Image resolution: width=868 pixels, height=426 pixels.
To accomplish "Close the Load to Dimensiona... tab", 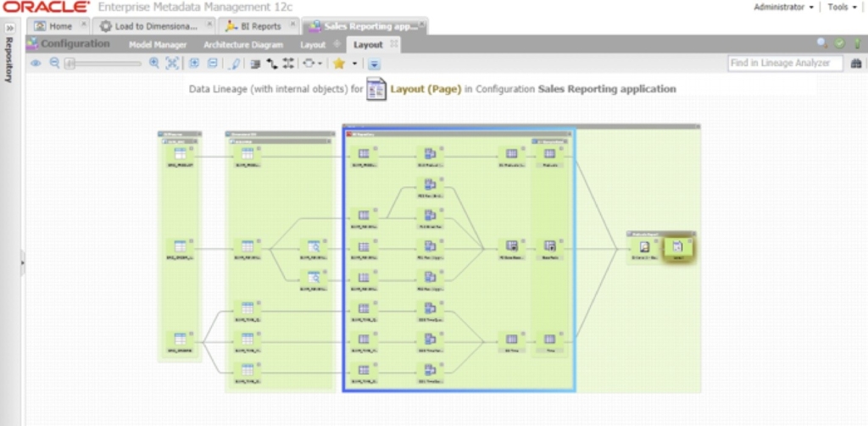I will point(209,25).
